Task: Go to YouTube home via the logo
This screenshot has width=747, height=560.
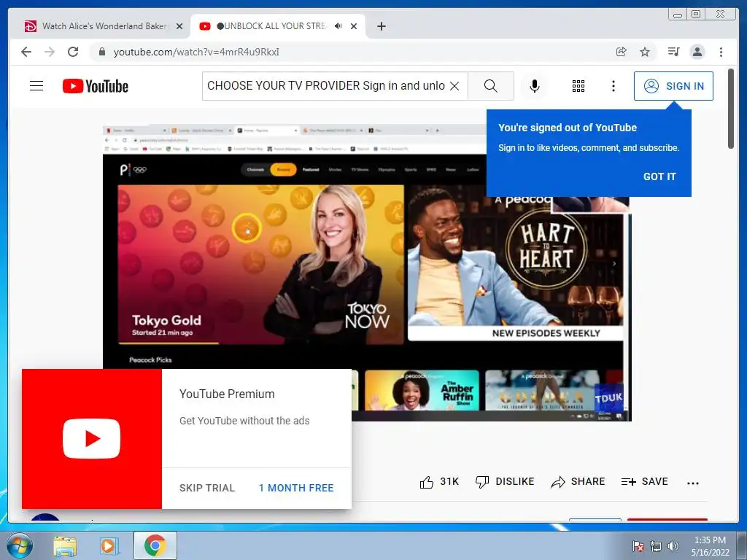Action: (96, 86)
